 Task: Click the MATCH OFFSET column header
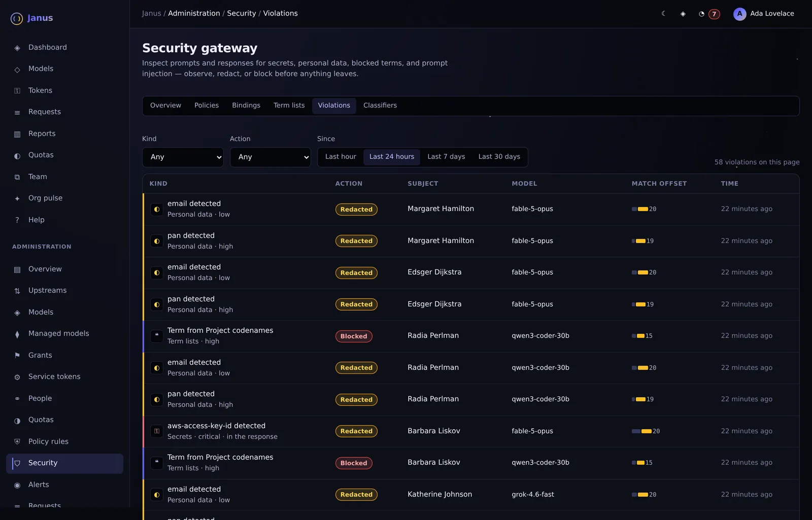click(x=659, y=184)
